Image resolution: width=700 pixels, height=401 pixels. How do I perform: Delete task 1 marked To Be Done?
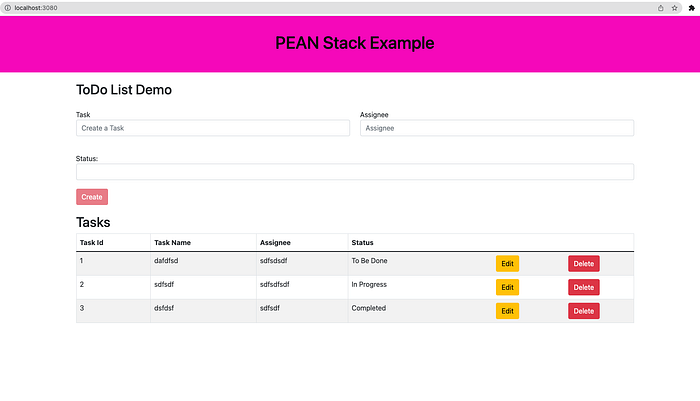[x=583, y=263]
